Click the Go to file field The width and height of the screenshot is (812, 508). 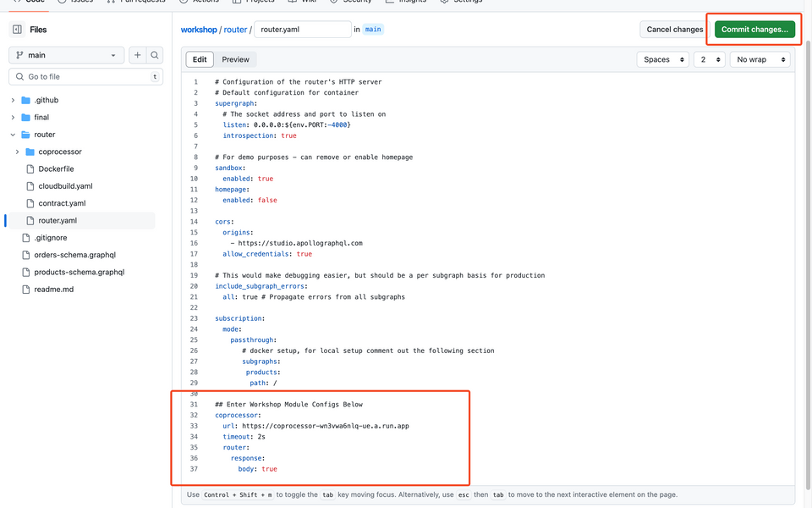point(86,77)
